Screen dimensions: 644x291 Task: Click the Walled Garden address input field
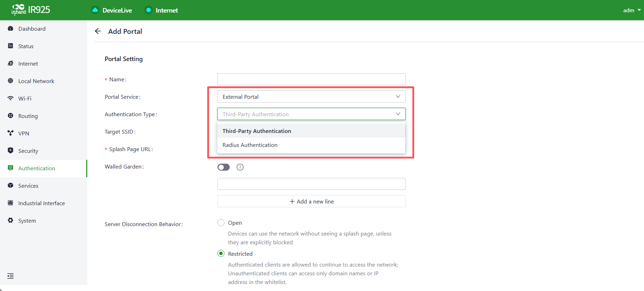pos(311,184)
